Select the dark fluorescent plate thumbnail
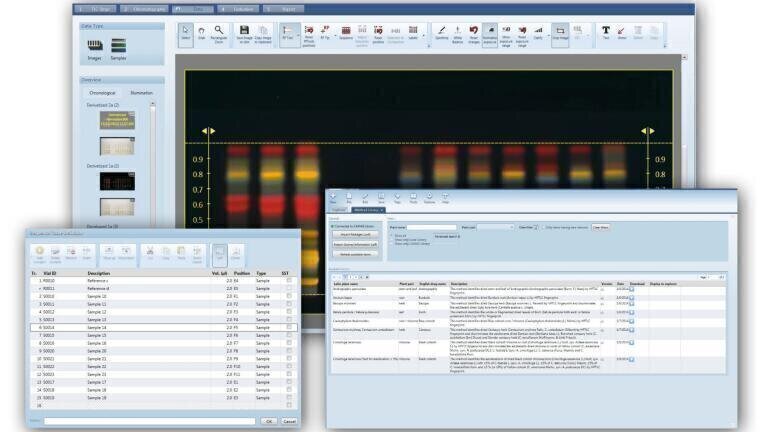 coord(117,181)
